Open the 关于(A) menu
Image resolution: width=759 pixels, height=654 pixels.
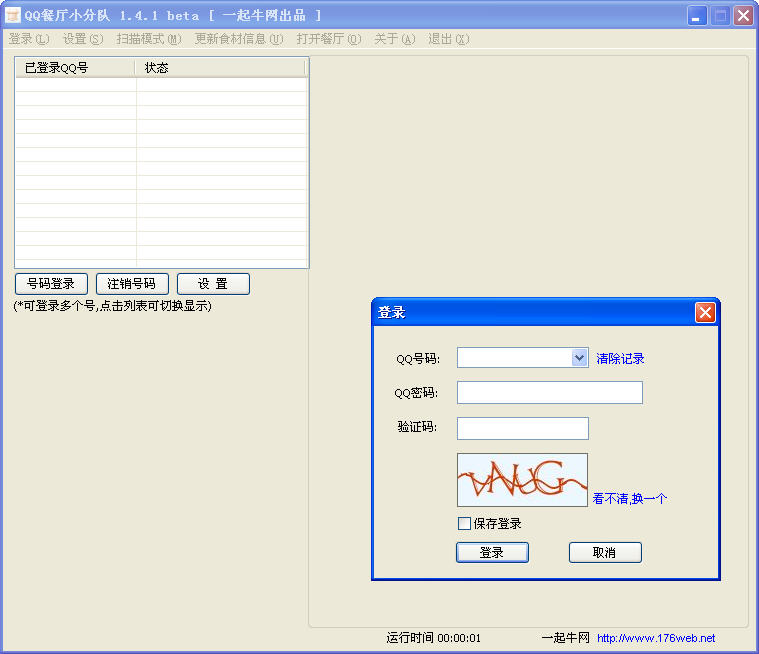[395, 39]
